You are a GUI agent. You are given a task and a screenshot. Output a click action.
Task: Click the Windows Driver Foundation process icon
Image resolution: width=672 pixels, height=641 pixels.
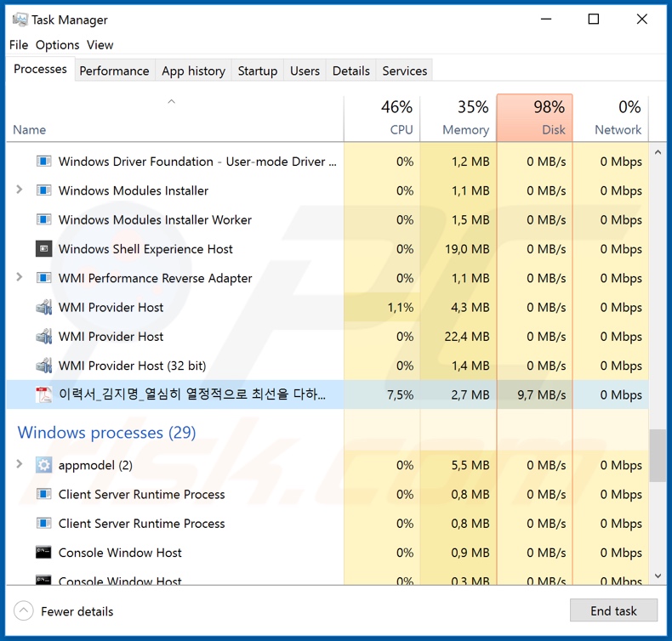43,162
